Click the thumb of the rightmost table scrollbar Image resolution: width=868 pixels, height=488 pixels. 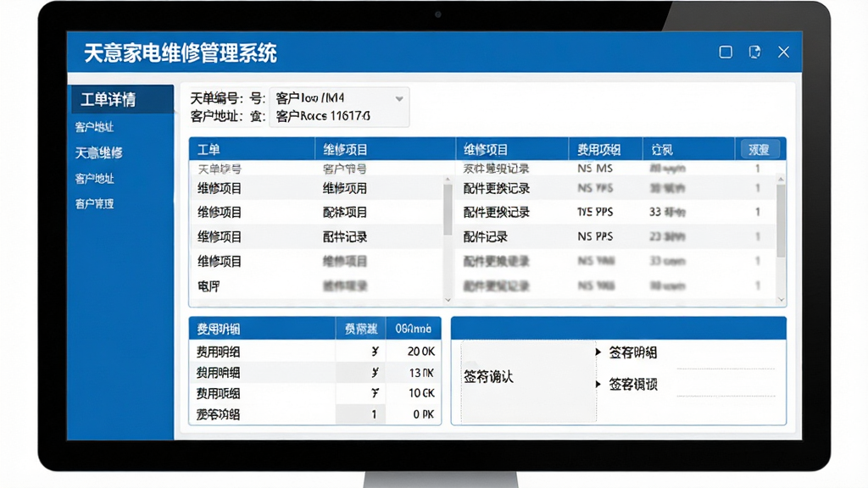pos(781,221)
